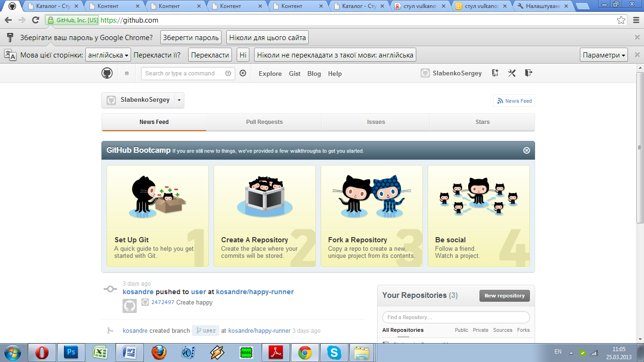
Task: Click the SlabenkoSergey profile link in header
Action: click(x=452, y=73)
